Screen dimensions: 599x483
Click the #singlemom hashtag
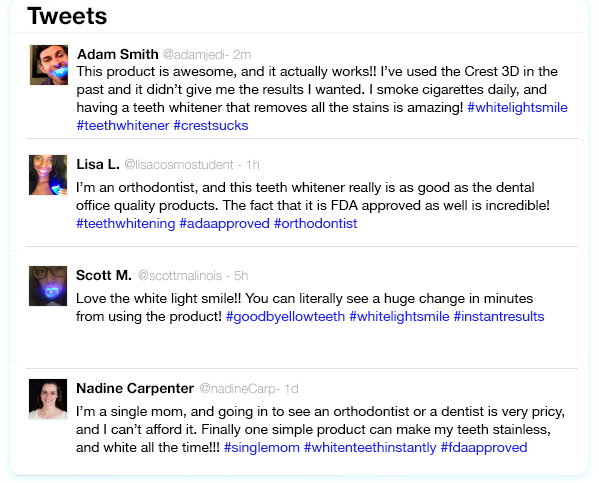(262, 447)
